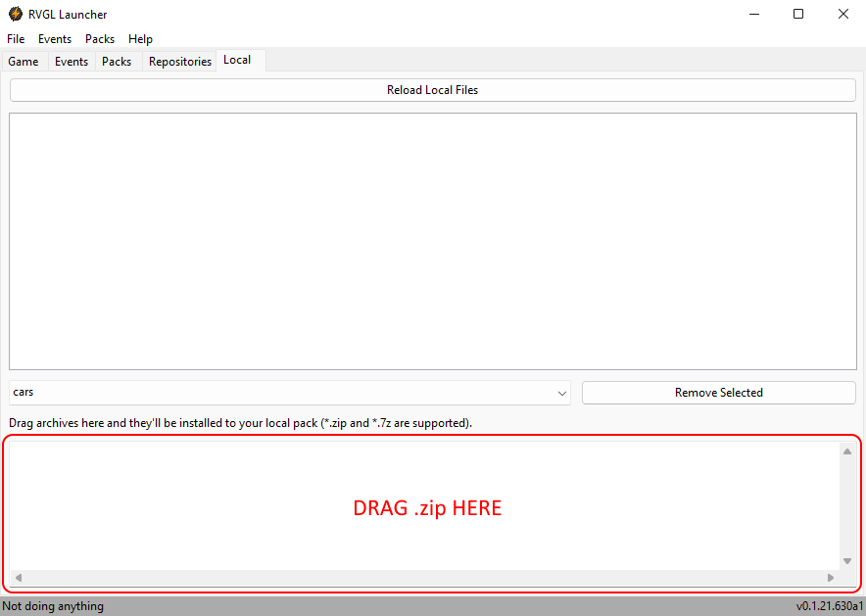Click the scroll up arrow in drop area
This screenshot has width=866, height=616.
(847, 451)
